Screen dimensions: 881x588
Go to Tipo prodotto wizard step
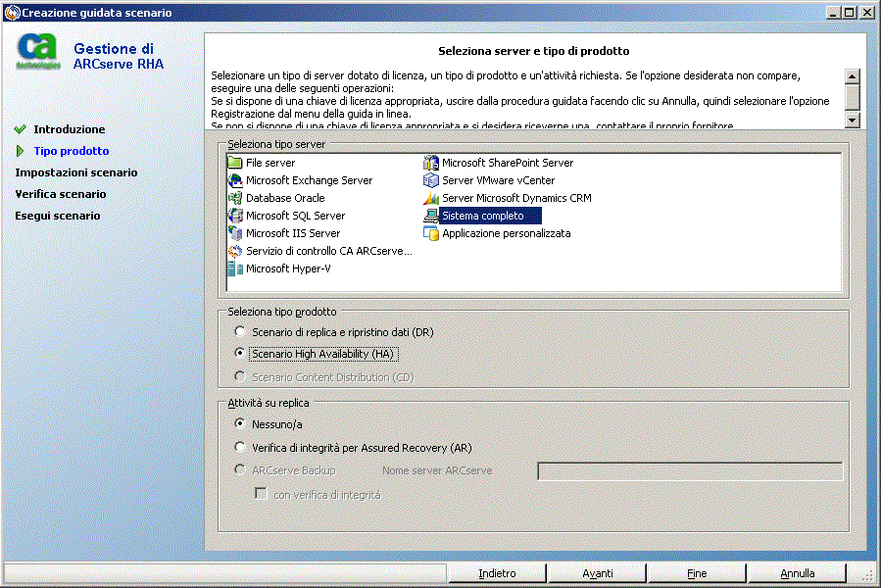click(x=71, y=151)
